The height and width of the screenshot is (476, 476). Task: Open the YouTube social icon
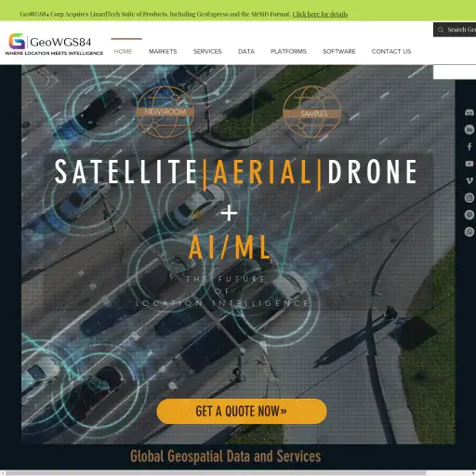(469, 164)
